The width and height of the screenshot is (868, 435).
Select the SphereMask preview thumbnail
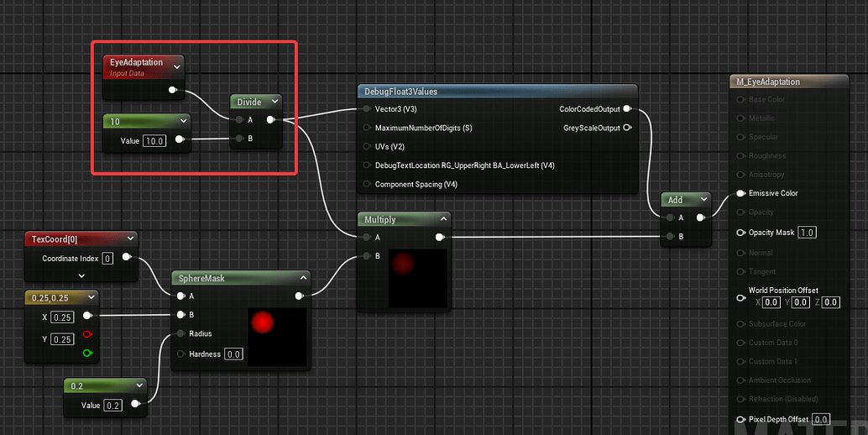pyautogui.click(x=277, y=337)
